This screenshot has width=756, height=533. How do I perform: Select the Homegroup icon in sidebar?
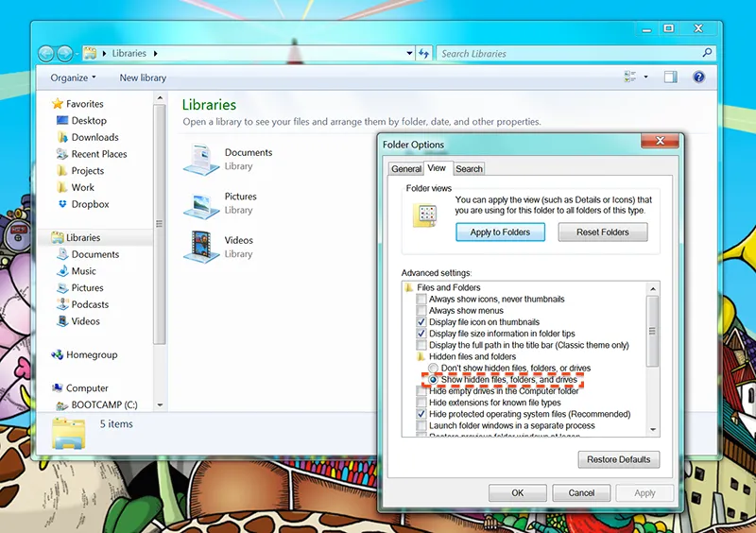(57, 354)
